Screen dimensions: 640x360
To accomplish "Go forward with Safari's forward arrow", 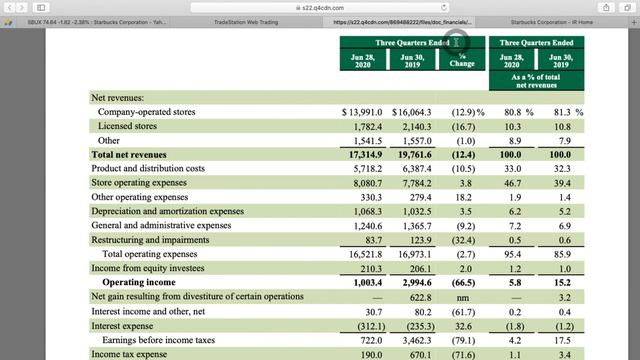I will (x=22, y=7).
